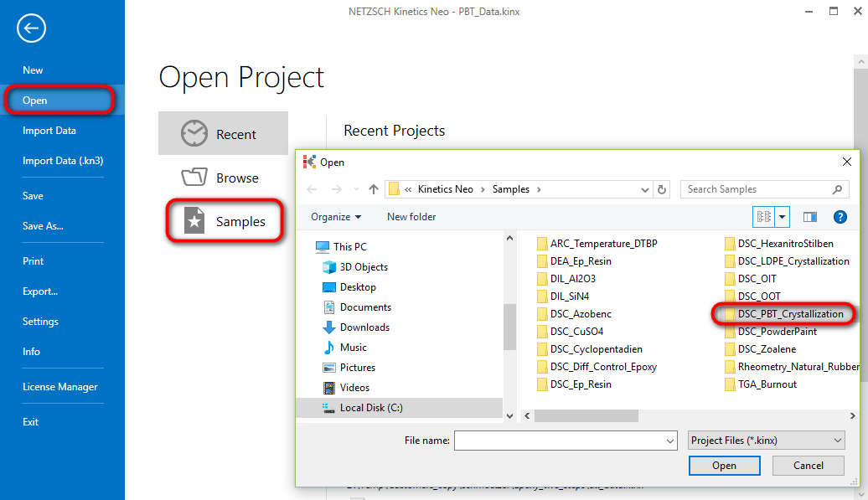The image size is (868, 500).
Task: Select Import Data in sidebar menu
Action: point(49,131)
